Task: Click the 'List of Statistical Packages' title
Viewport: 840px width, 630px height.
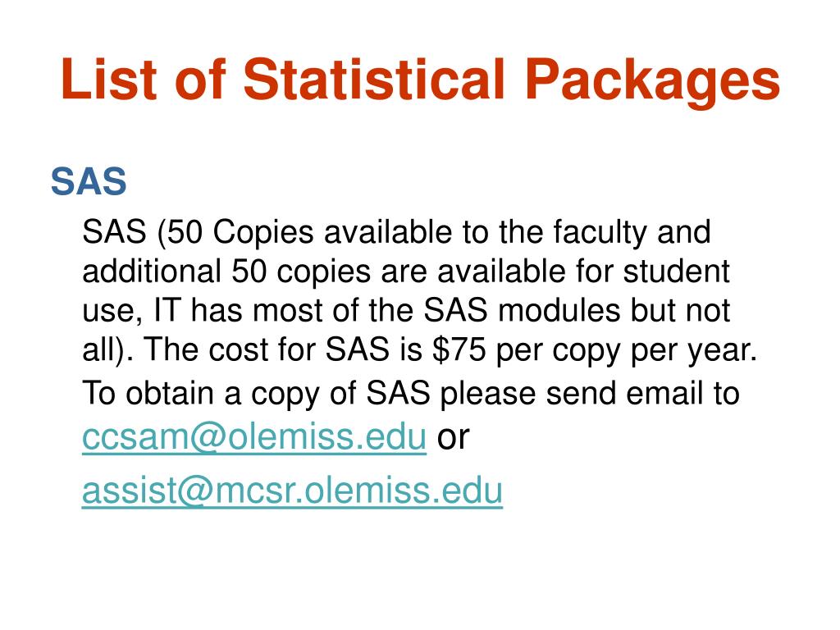Action: tap(421, 80)
